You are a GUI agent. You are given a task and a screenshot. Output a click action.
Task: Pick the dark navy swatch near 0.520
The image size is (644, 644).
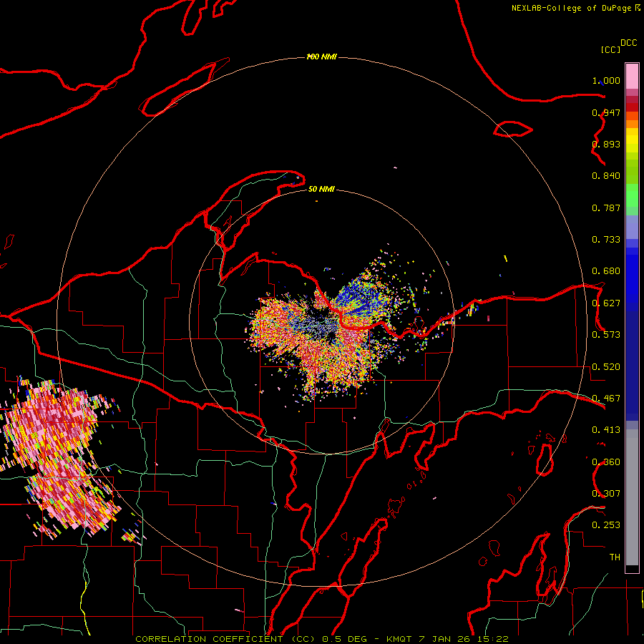click(632, 364)
